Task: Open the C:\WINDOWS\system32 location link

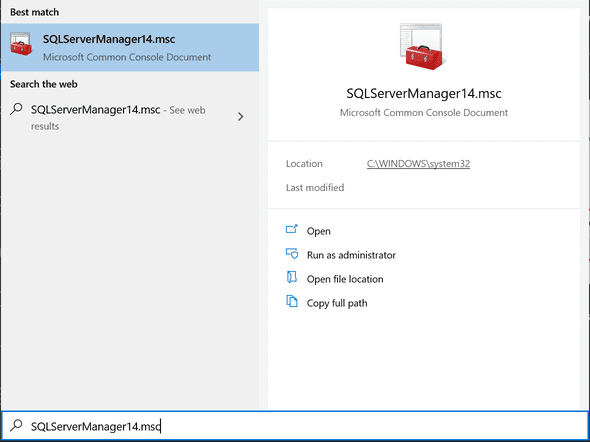Action: (x=418, y=164)
